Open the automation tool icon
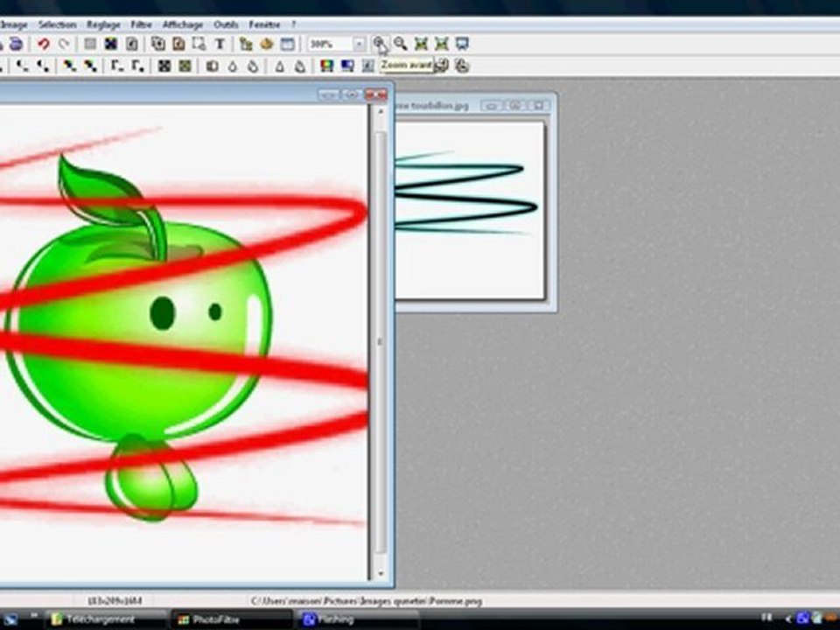 click(x=267, y=44)
